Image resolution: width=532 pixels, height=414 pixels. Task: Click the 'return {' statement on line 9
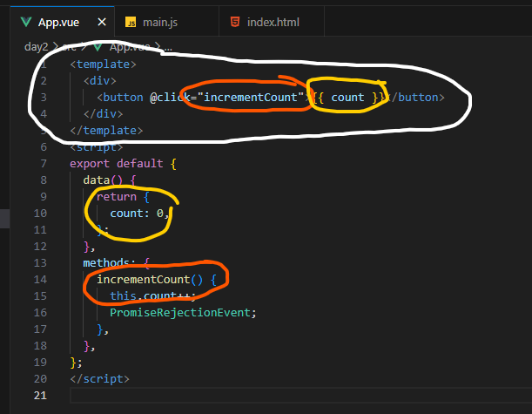coord(123,197)
